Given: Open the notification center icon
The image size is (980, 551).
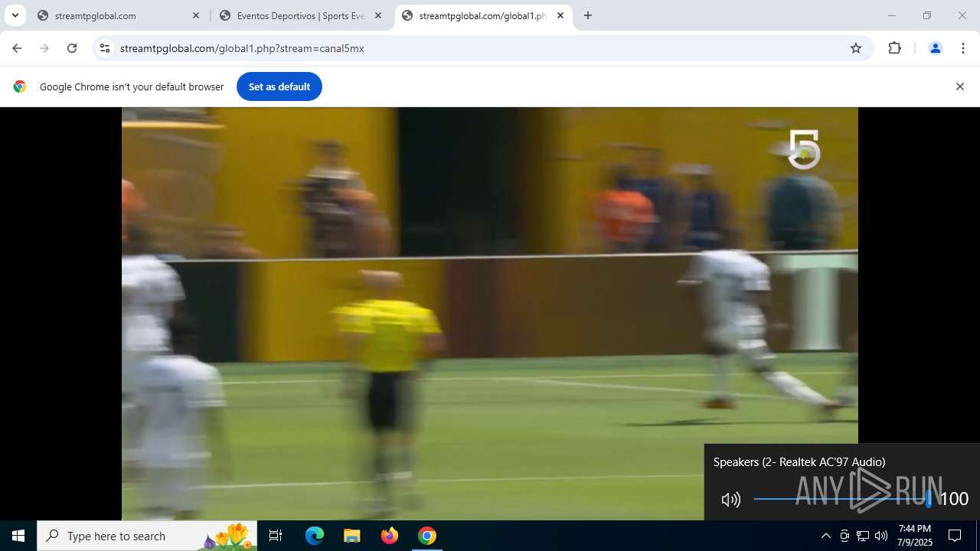Looking at the screenshot, I should pos(955,536).
